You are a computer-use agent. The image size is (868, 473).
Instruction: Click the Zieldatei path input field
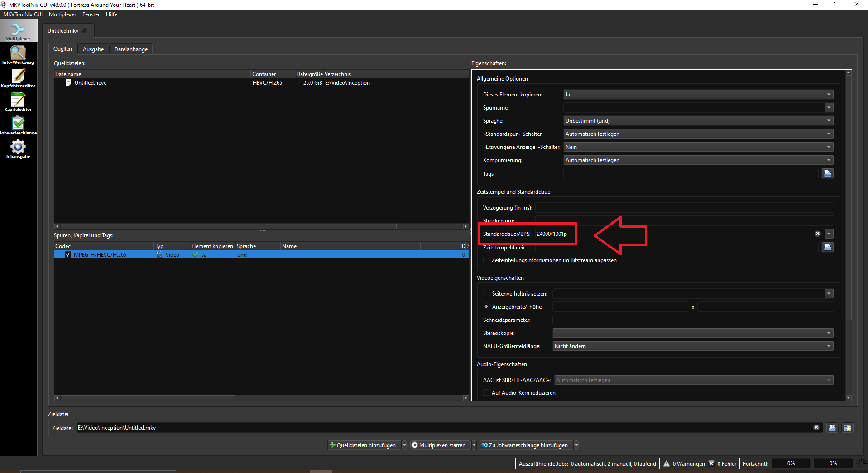(x=444, y=428)
